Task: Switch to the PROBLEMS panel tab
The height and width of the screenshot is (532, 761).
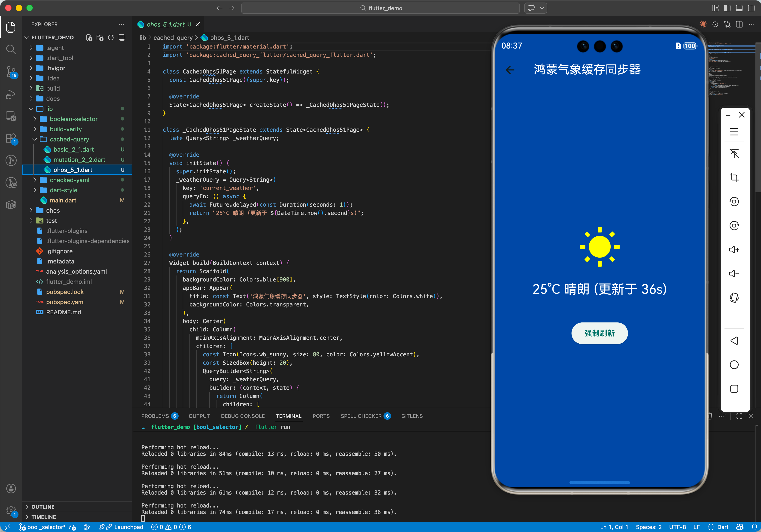Action: click(x=155, y=416)
